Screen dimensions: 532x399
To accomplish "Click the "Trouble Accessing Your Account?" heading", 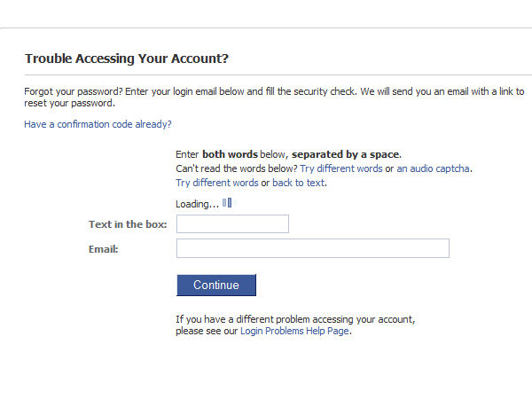I will (x=127, y=59).
